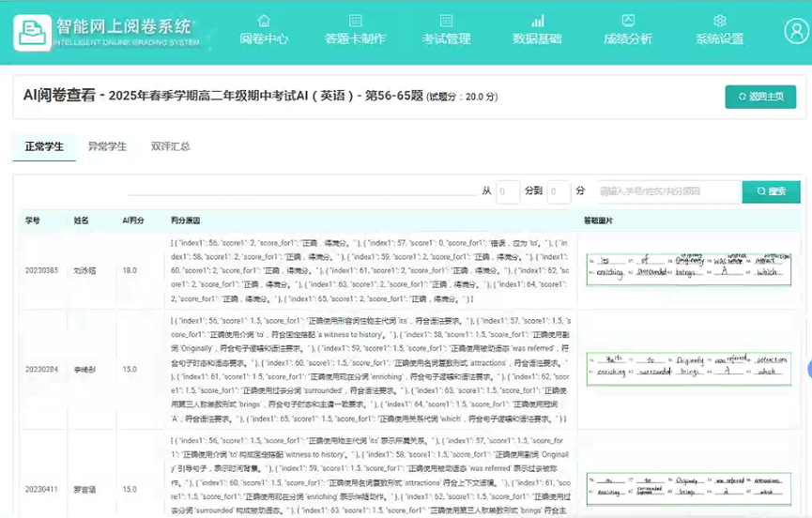Click the AI阅卷查看 page title
Image resolution: width=812 pixels, height=518 pixels.
(x=59, y=95)
